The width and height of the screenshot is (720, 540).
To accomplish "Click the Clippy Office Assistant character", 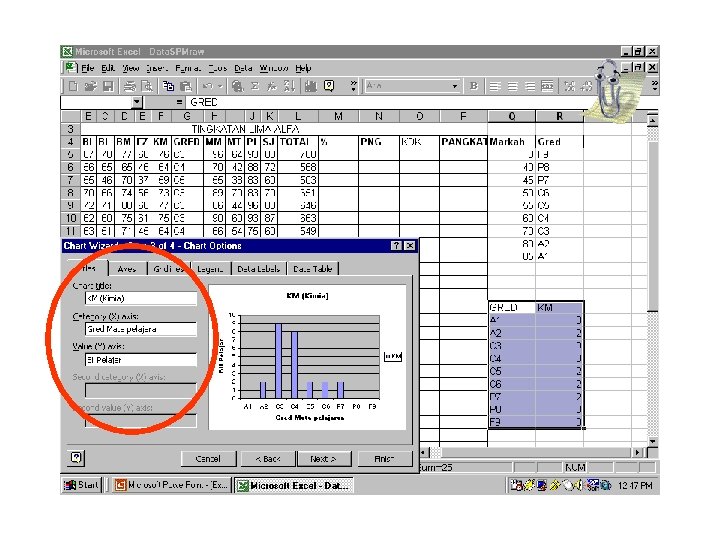I will [x=612, y=91].
